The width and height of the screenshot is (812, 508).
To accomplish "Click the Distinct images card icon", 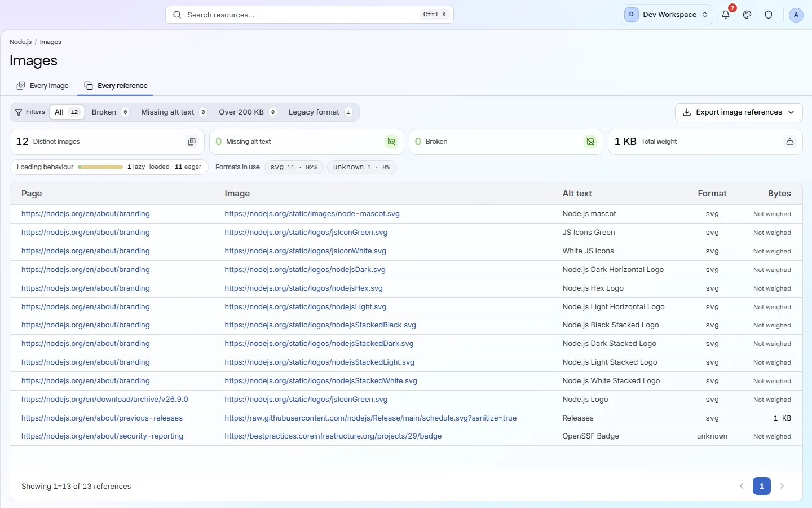I will click(x=192, y=142).
